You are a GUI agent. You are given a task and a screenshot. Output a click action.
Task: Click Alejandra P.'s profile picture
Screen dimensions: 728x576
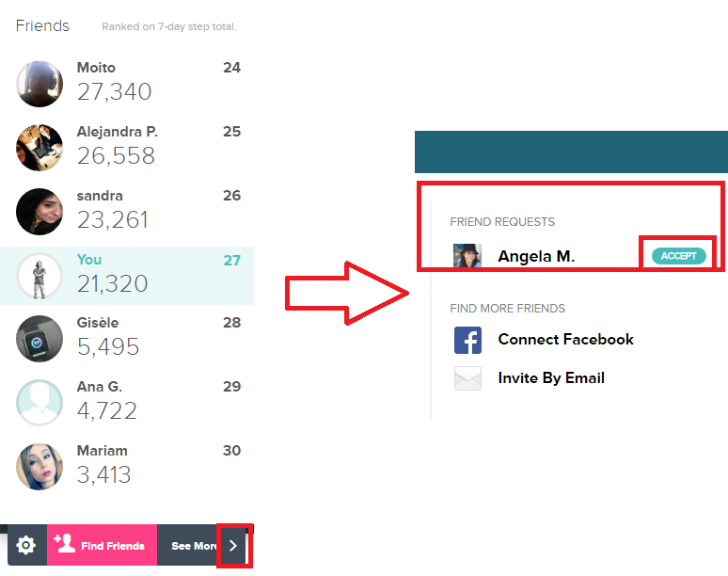click(x=40, y=148)
